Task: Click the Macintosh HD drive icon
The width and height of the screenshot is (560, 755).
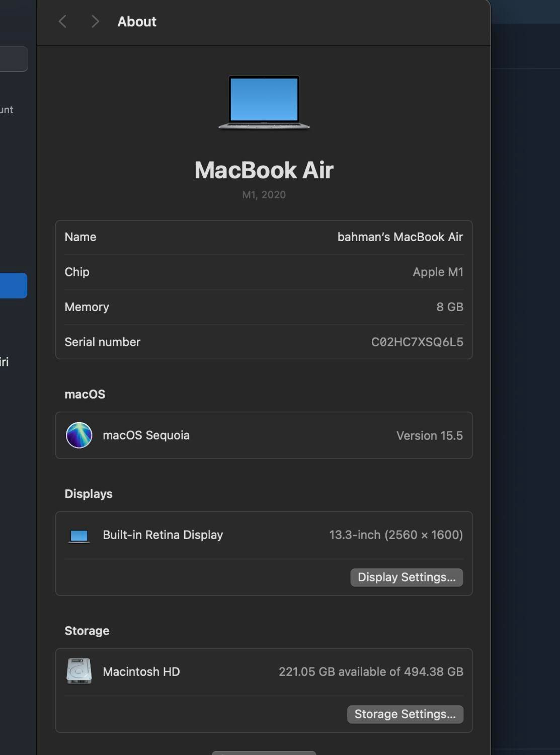Action: pyautogui.click(x=79, y=671)
